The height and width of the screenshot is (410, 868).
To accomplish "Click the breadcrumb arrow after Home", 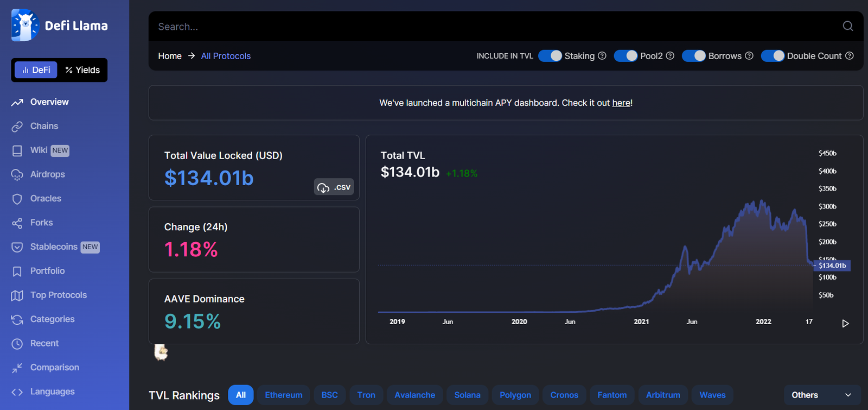I will tap(192, 56).
